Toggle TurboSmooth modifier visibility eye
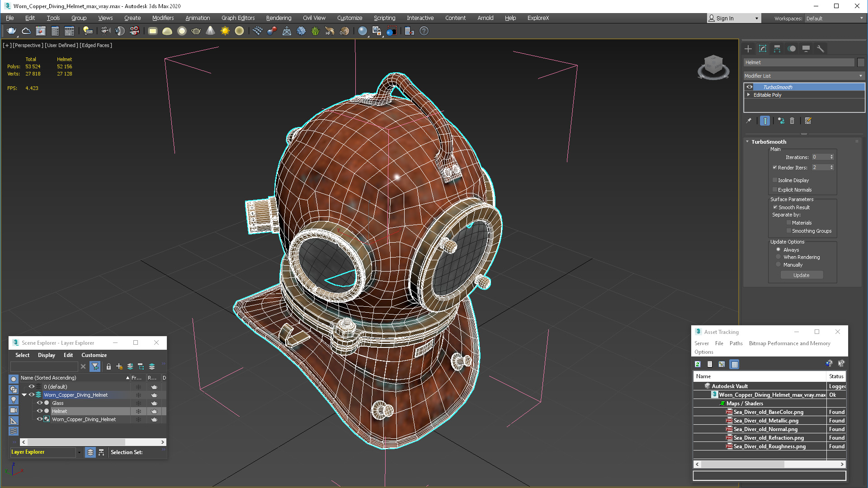Image resolution: width=868 pixels, height=488 pixels. tap(750, 87)
